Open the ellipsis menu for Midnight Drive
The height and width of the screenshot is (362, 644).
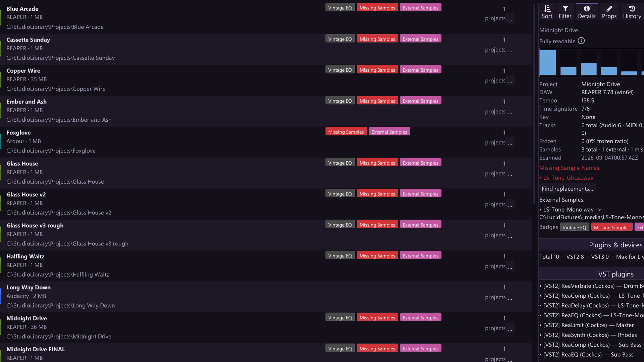510,328
